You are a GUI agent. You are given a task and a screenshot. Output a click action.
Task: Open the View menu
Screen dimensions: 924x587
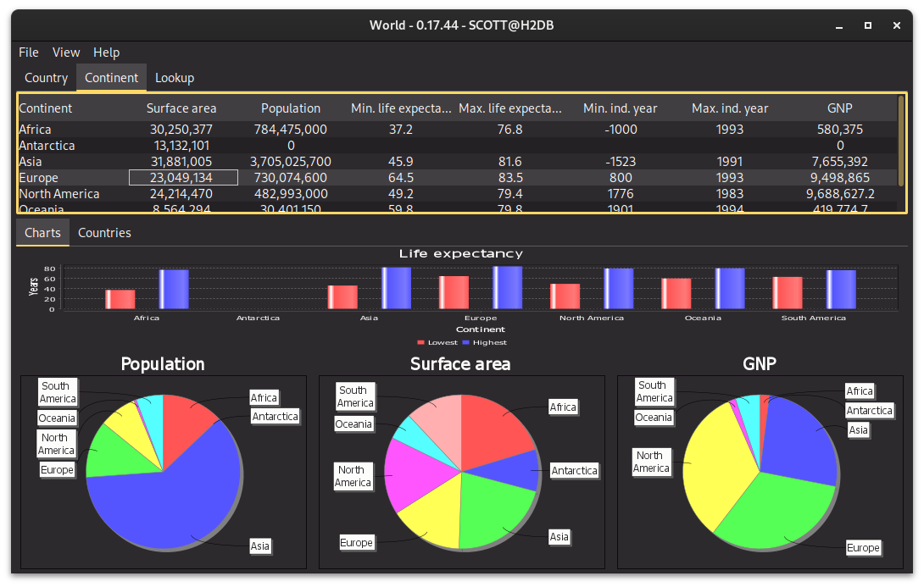[x=66, y=53]
